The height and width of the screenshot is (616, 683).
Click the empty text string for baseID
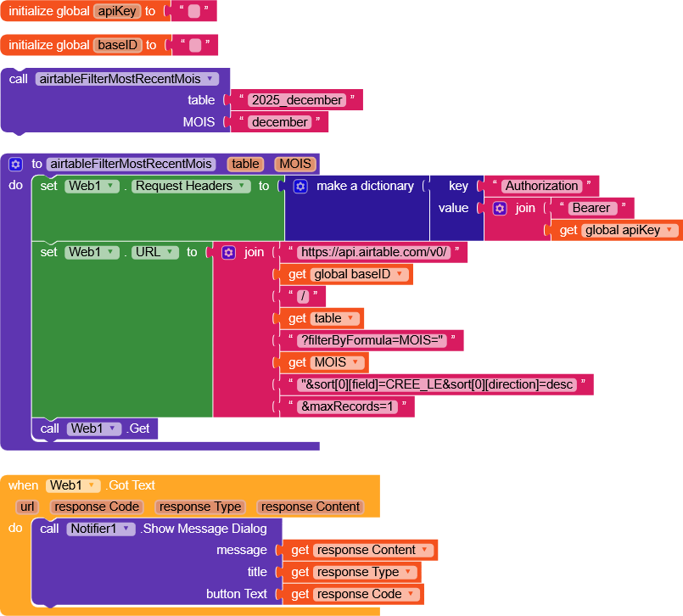(x=195, y=45)
